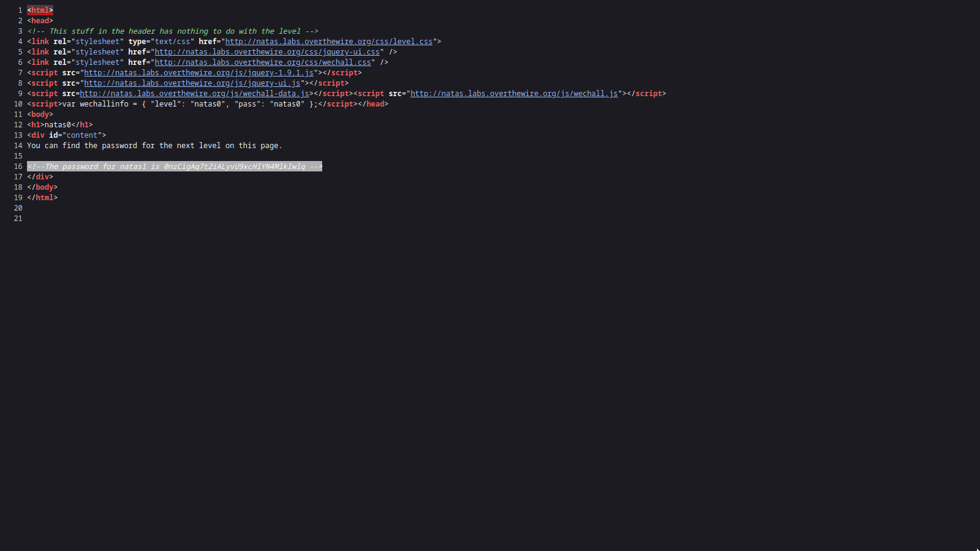Click the closing html tag on line 19
980x551 pixels.
42,198
